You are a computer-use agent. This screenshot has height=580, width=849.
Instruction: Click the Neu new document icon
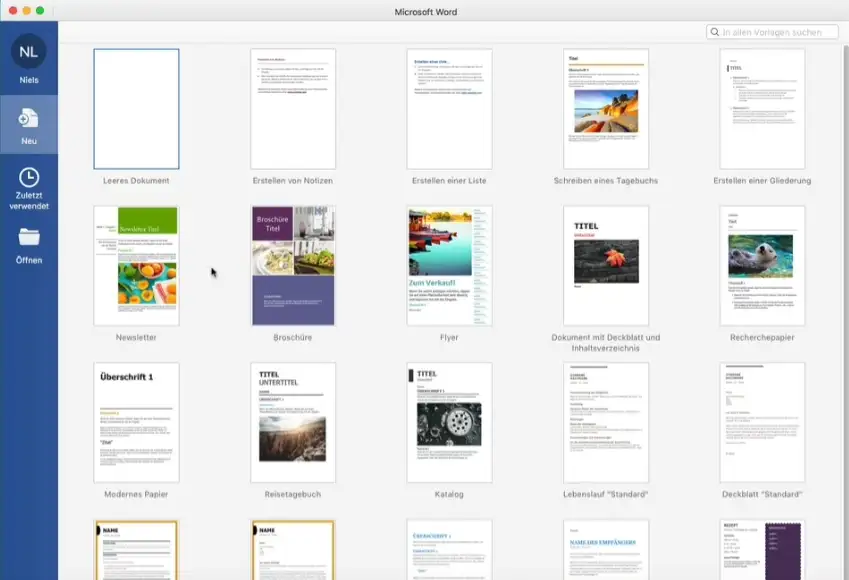click(28, 119)
